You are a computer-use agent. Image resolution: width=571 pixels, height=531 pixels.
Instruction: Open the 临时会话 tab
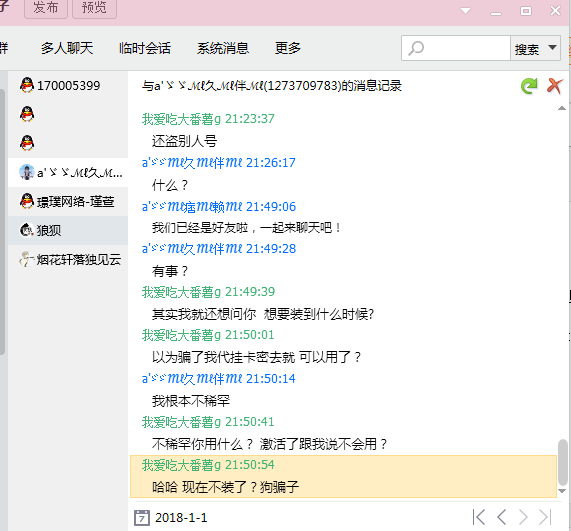point(145,48)
